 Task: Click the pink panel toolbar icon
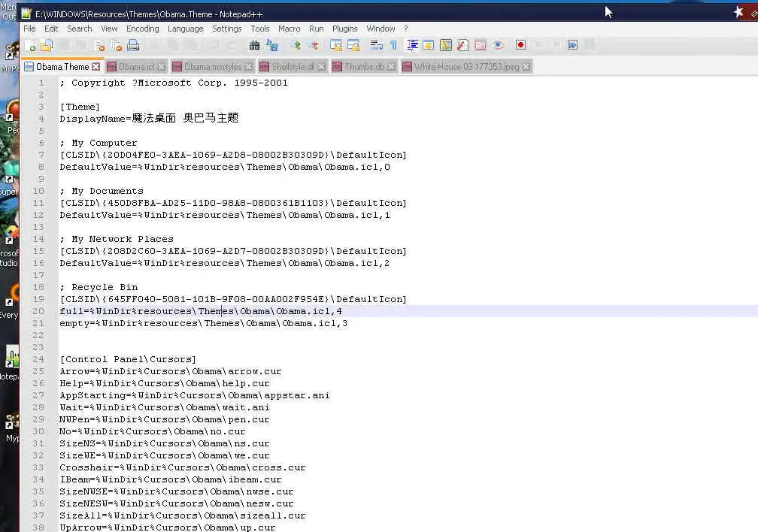481,45
